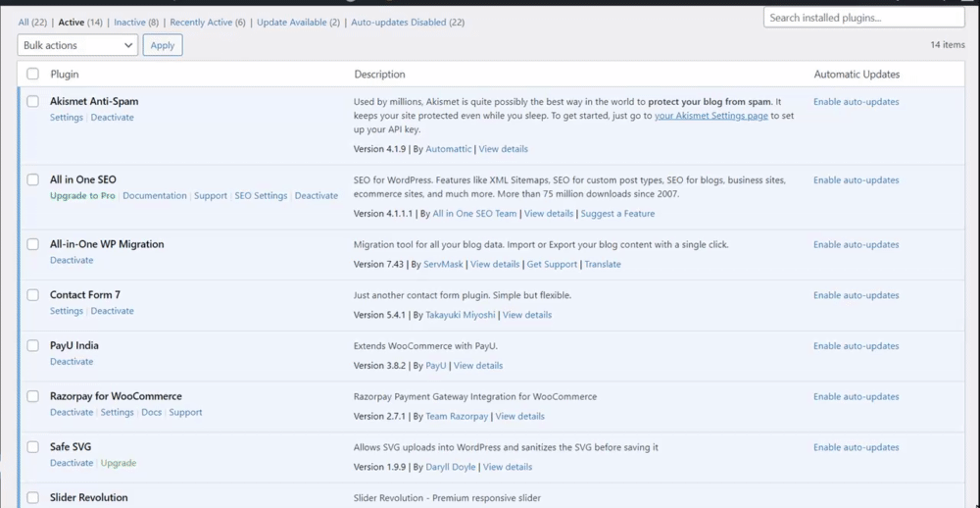Open SEO Settings link
This screenshot has height=508, width=980.
(x=261, y=196)
